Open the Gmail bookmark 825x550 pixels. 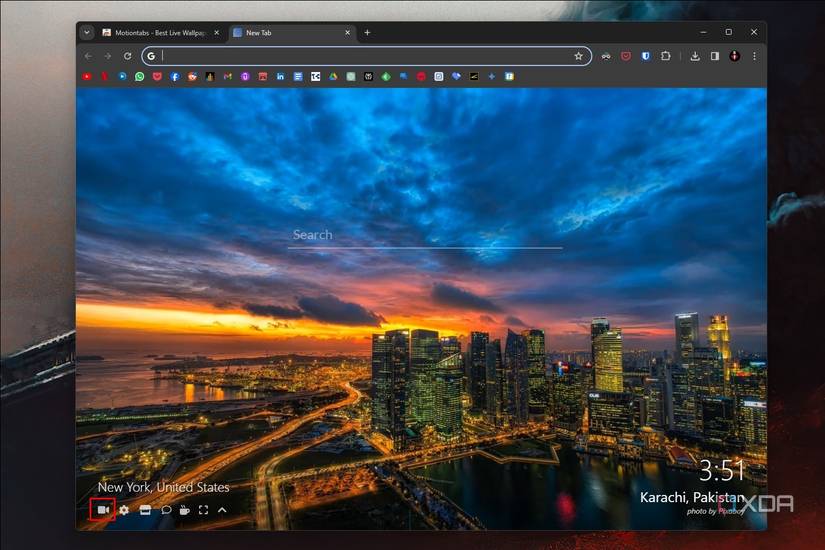(x=228, y=76)
